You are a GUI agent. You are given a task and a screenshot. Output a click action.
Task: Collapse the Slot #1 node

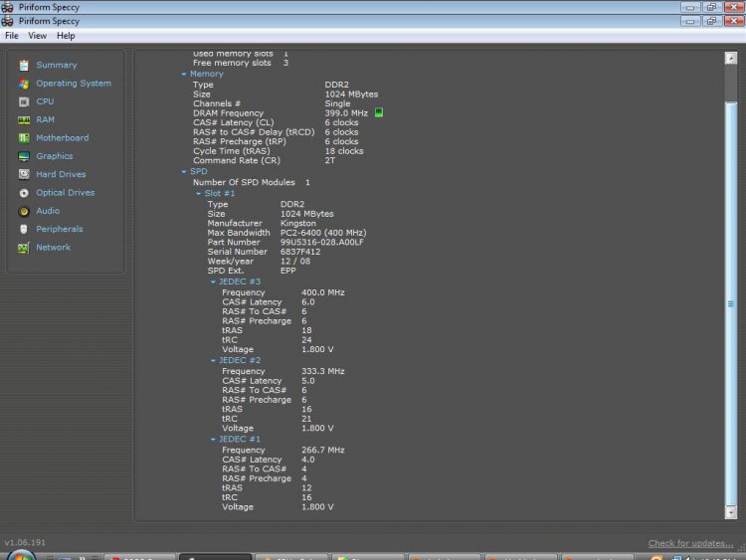pos(198,194)
